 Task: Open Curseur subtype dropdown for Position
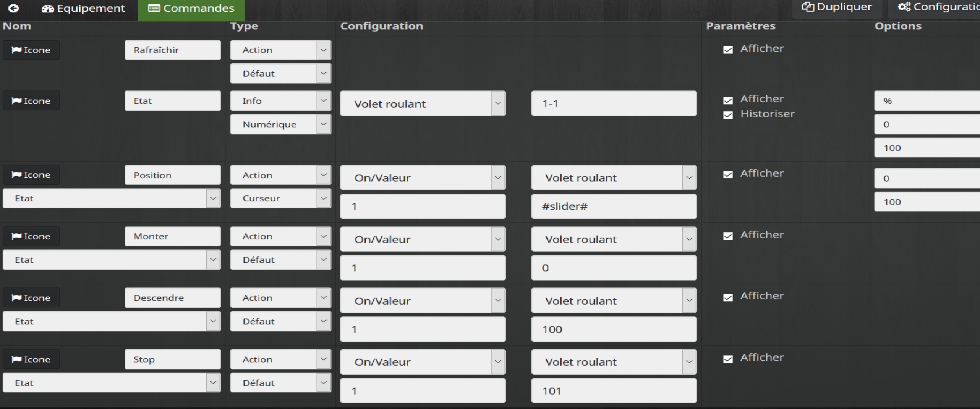(x=281, y=198)
